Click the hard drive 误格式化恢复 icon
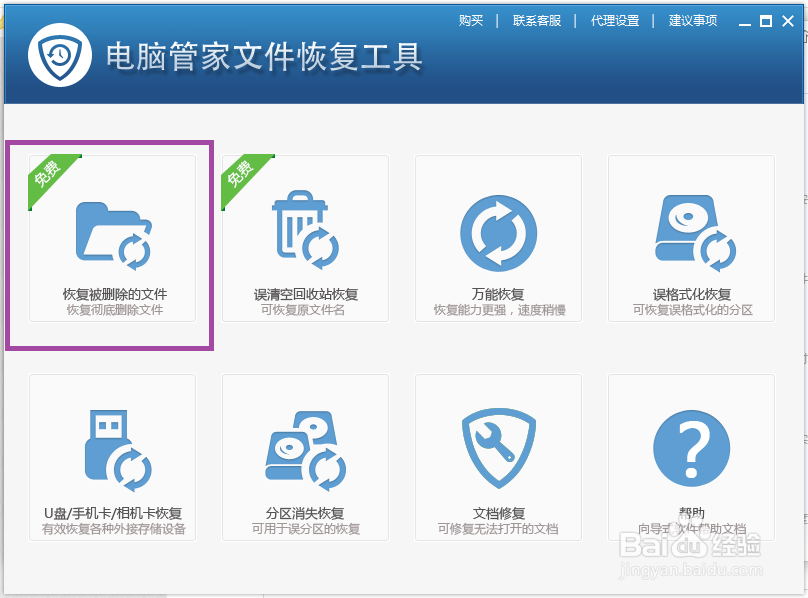The image size is (808, 598). tap(695, 233)
